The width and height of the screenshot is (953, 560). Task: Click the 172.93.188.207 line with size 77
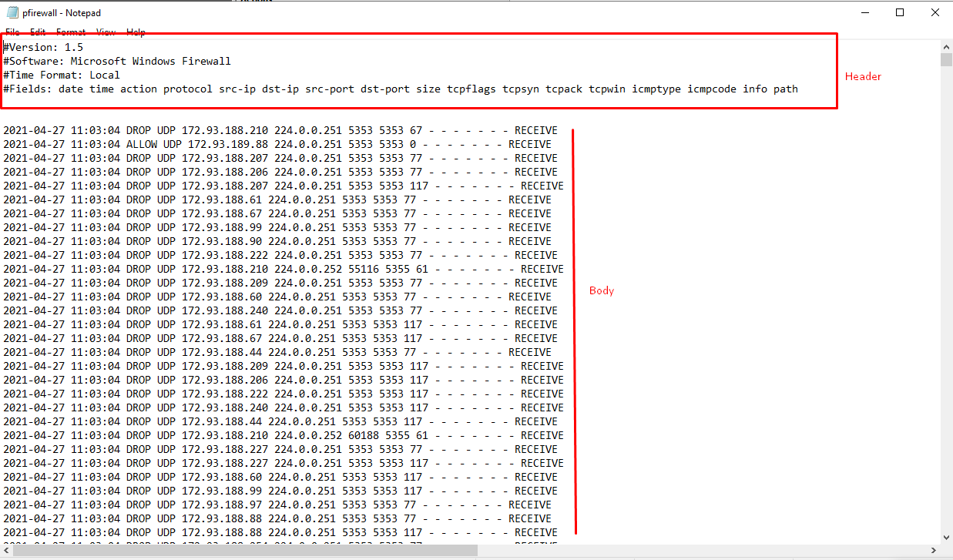tap(280, 158)
